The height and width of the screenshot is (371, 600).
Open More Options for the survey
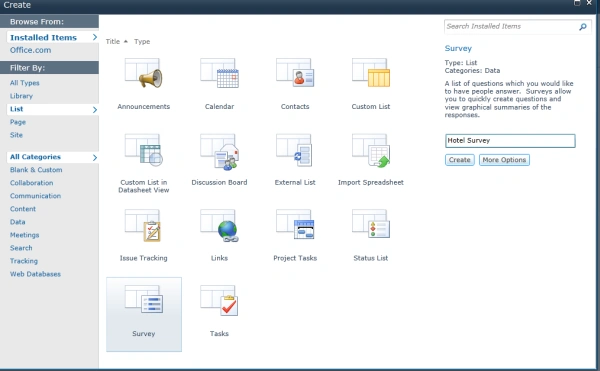504,160
